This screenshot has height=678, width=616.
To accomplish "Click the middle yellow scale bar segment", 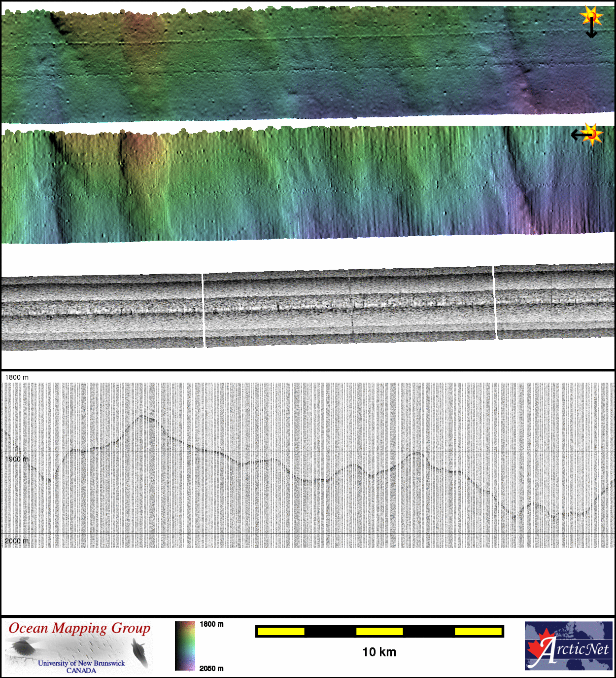I will point(379,631).
